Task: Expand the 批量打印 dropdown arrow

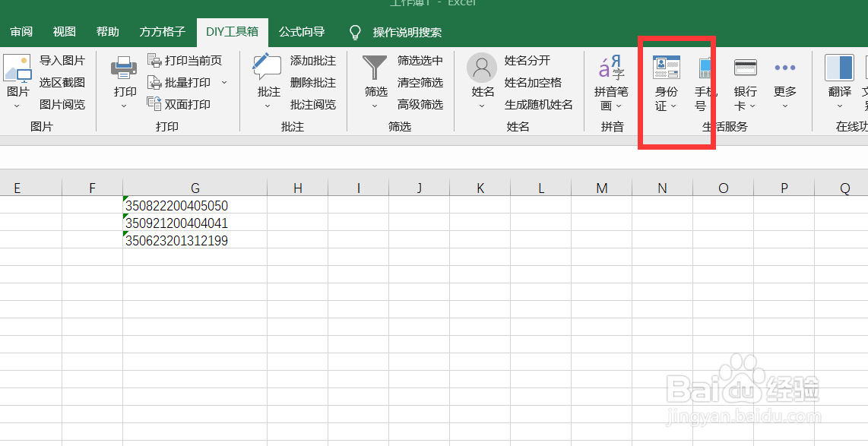Action: tap(223, 82)
